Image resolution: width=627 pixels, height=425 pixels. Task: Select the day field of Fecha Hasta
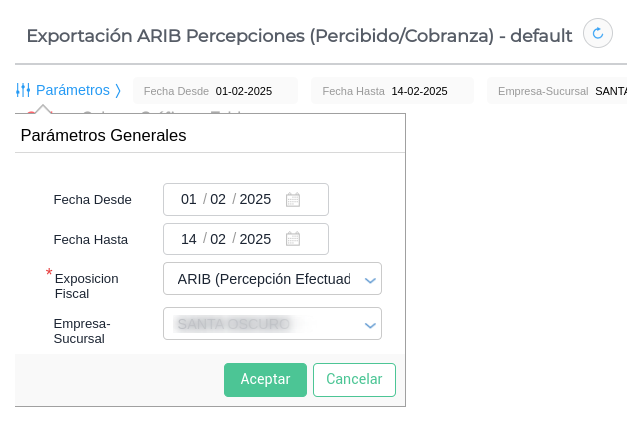coord(188,239)
